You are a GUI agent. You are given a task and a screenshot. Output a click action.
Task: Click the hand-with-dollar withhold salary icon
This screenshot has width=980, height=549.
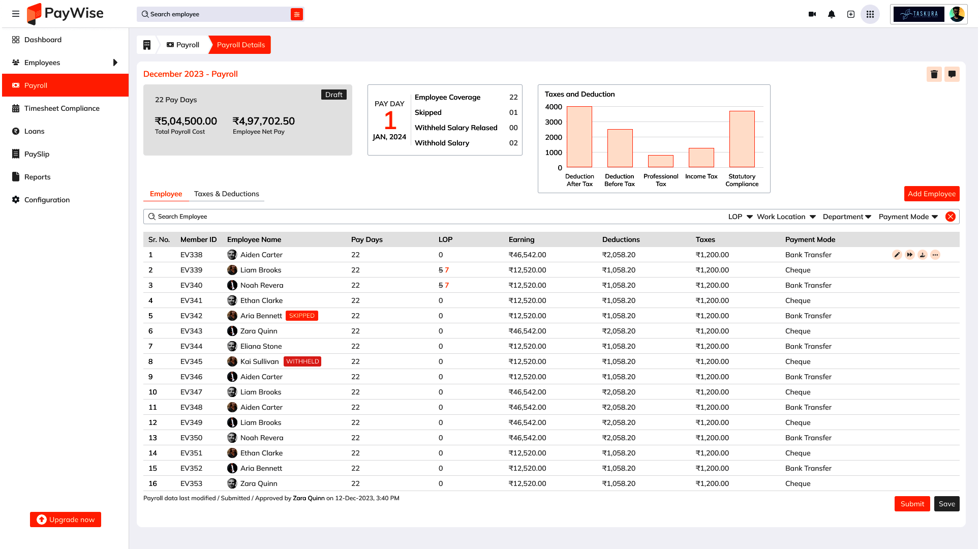tap(923, 255)
